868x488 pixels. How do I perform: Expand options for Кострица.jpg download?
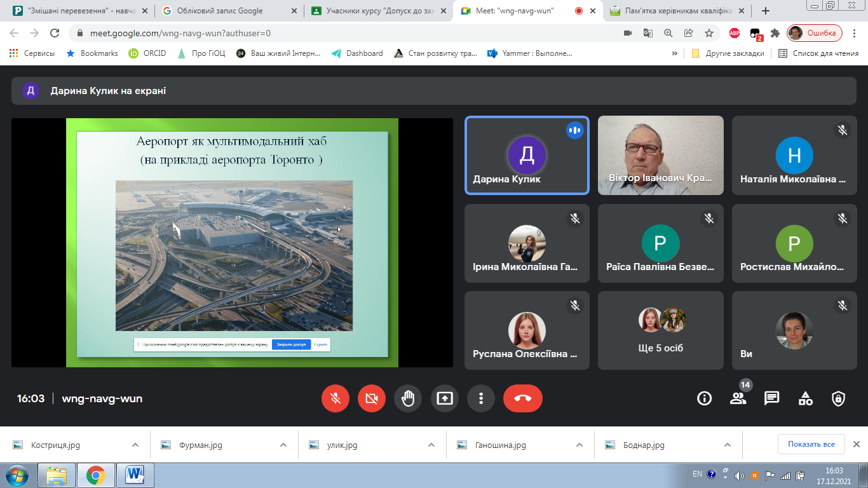(x=135, y=445)
